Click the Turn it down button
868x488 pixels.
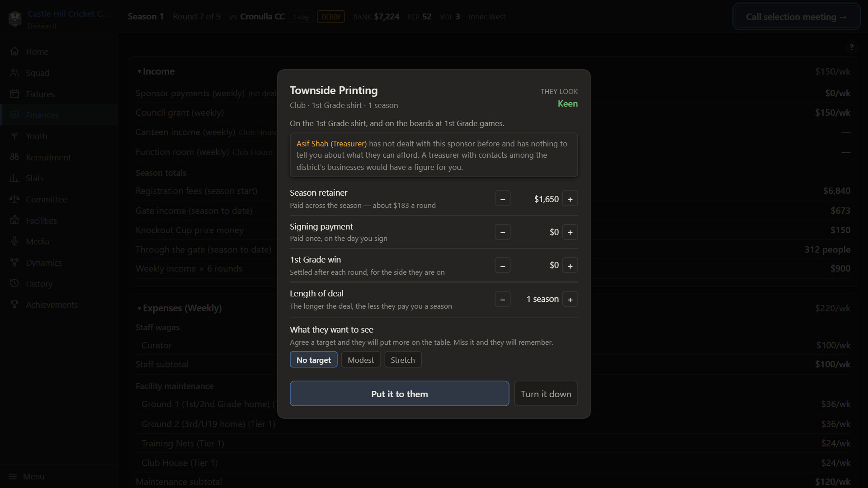[546, 394]
